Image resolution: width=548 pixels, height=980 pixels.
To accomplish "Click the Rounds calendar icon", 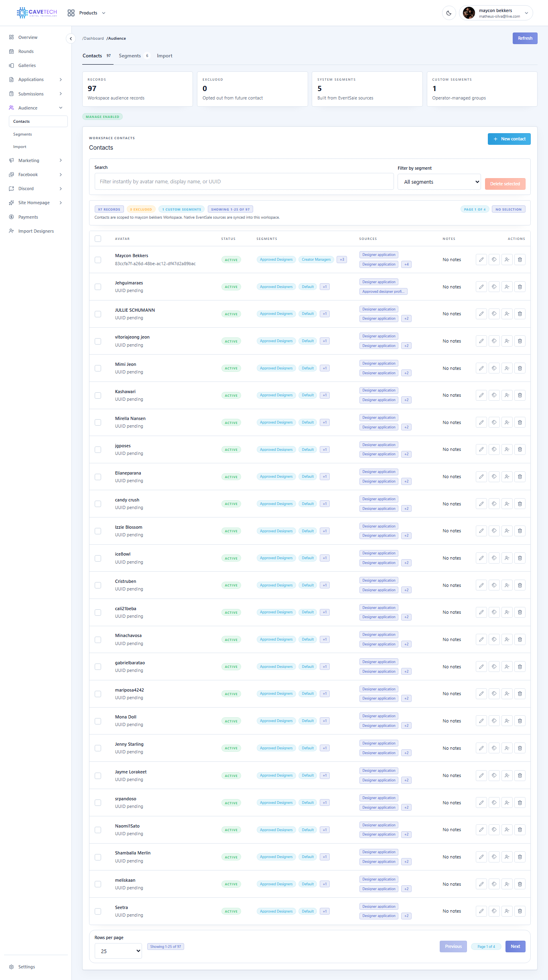I will (x=11, y=51).
